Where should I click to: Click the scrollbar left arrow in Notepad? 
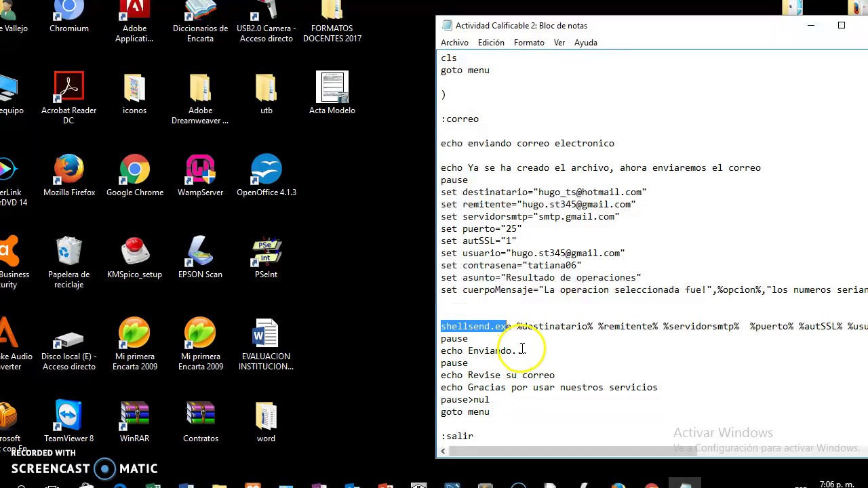[443, 451]
